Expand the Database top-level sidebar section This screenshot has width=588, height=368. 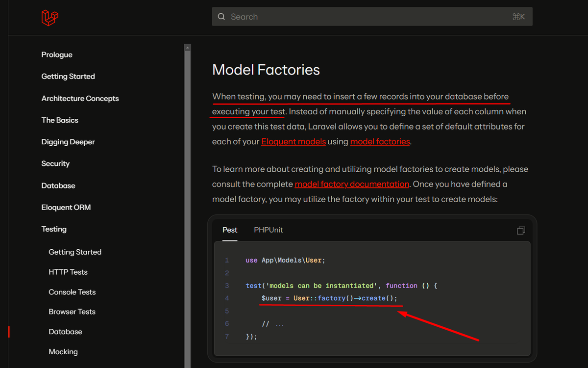click(58, 186)
